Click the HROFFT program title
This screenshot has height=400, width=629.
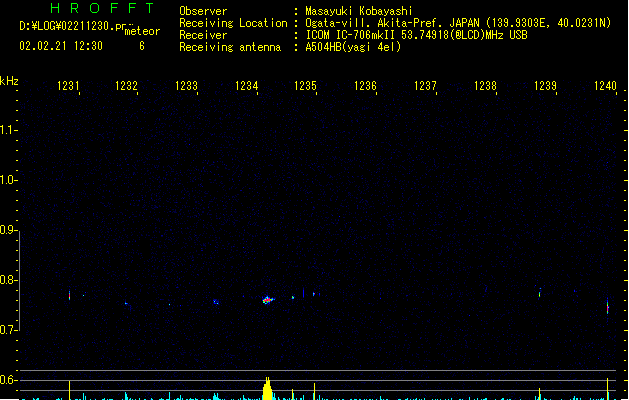(102, 8)
